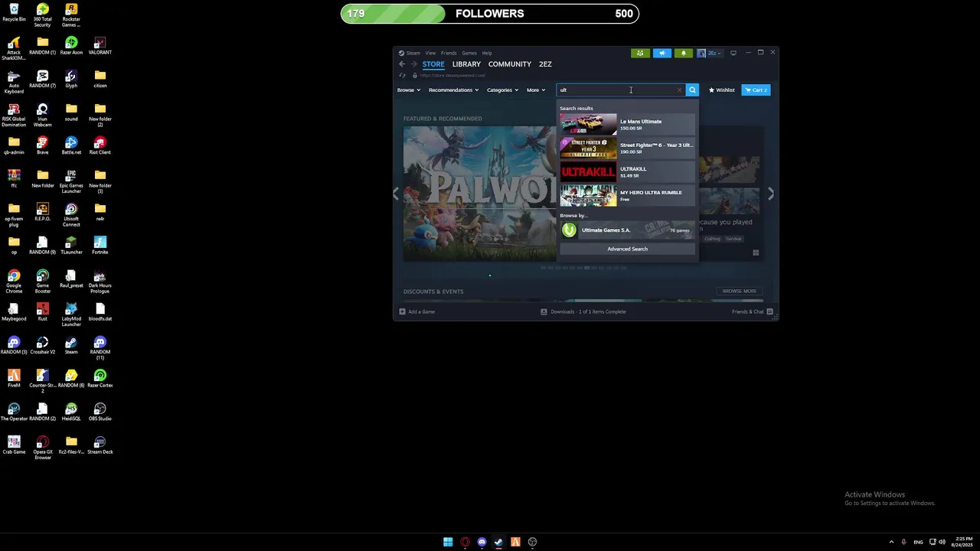
Task: Select the Ubisoft Connect desktop icon
Action: (x=71, y=215)
